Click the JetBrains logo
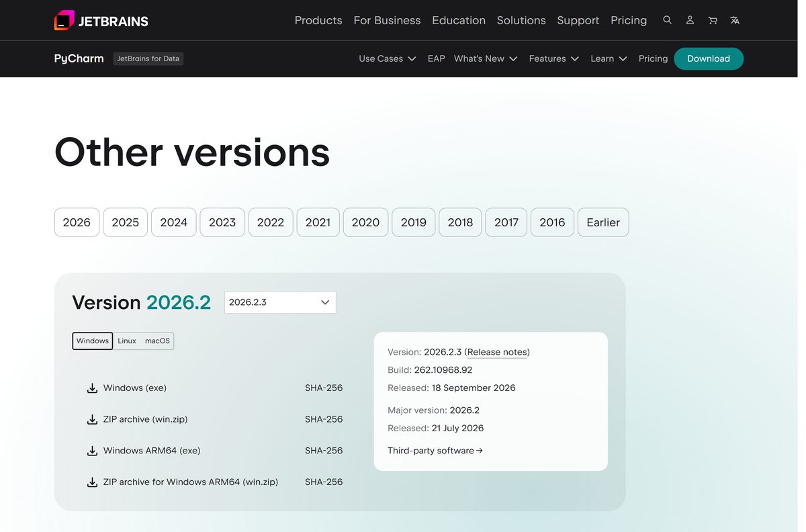This screenshot has height=532, width=806. (x=101, y=20)
